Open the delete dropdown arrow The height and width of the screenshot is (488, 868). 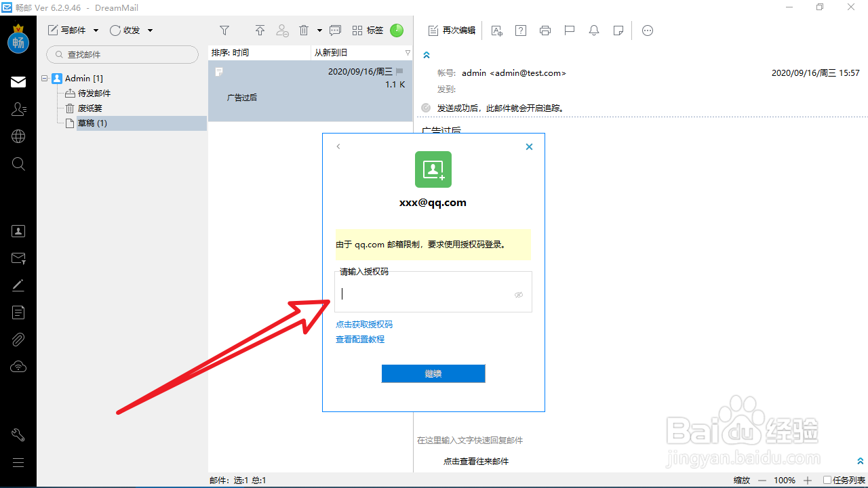319,30
